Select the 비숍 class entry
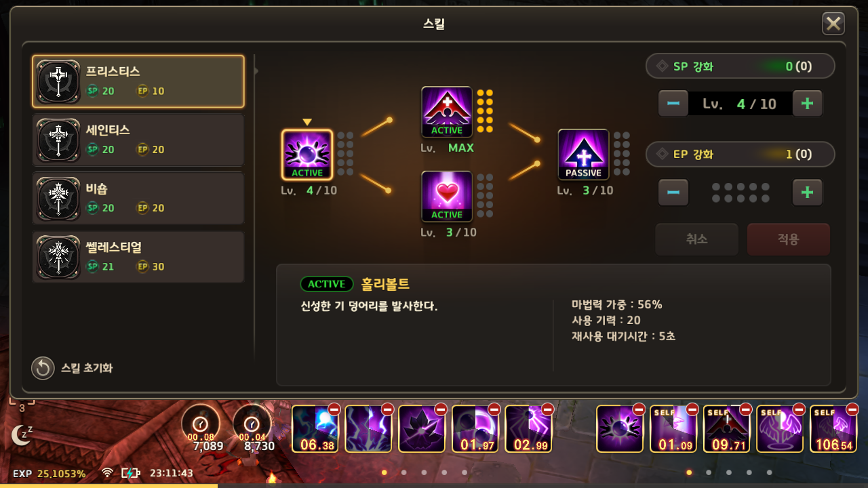 point(138,198)
